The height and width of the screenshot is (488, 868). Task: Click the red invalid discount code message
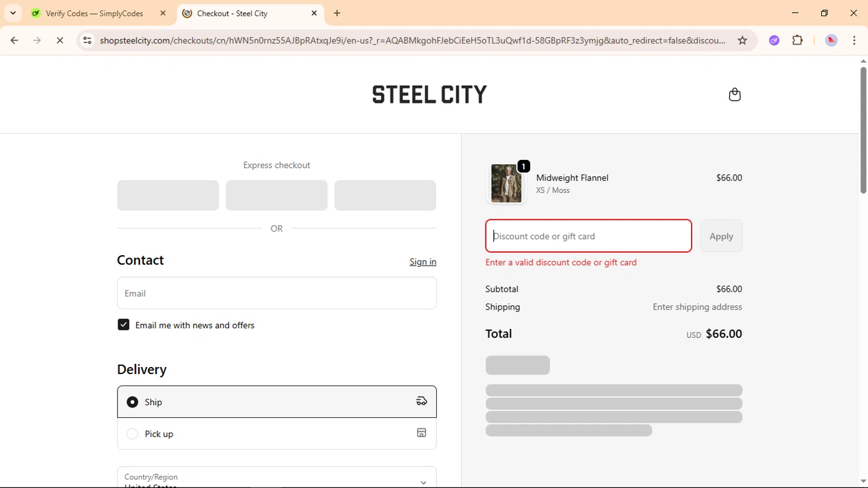(561, 262)
